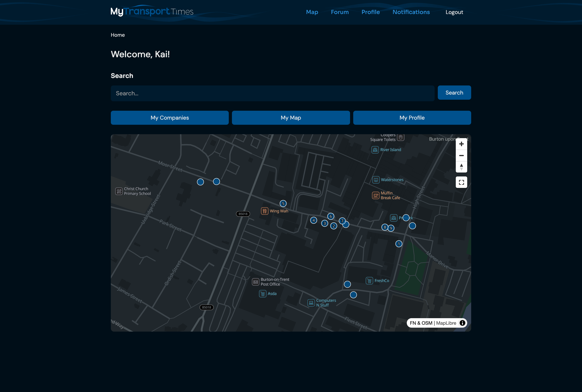Screen dimensions: 582x392
Task: Focus the Search text field
Action: [x=273, y=93]
